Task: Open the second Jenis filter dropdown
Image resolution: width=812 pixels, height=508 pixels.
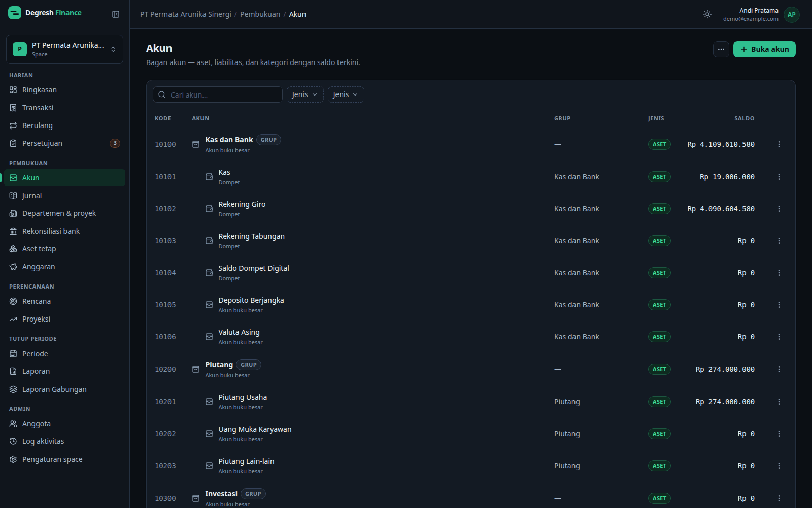Action: point(346,94)
